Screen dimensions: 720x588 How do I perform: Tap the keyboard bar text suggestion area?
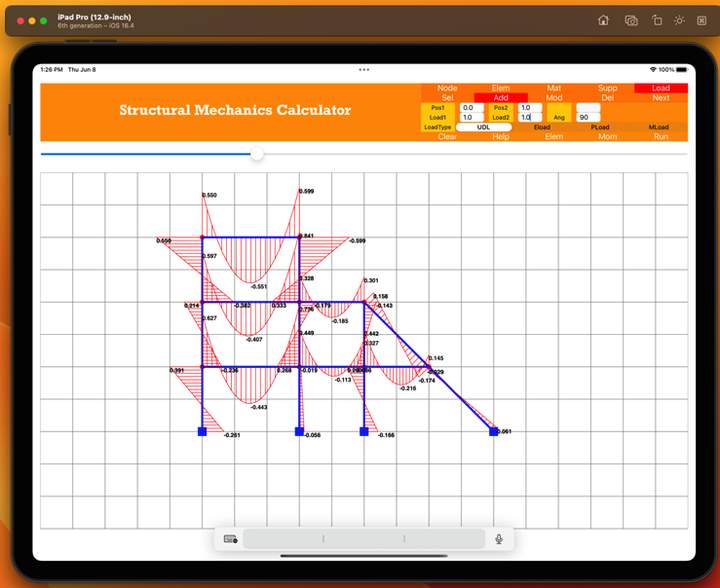[x=364, y=539]
